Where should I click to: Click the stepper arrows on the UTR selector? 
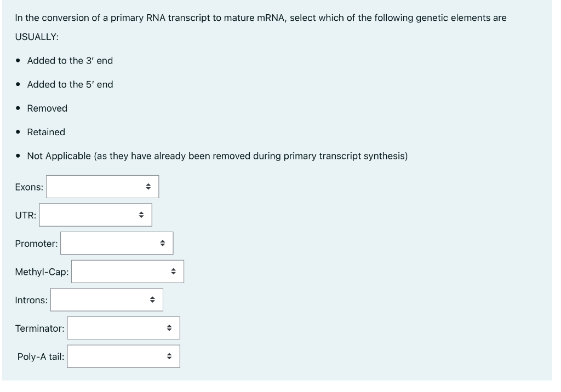pos(141,215)
